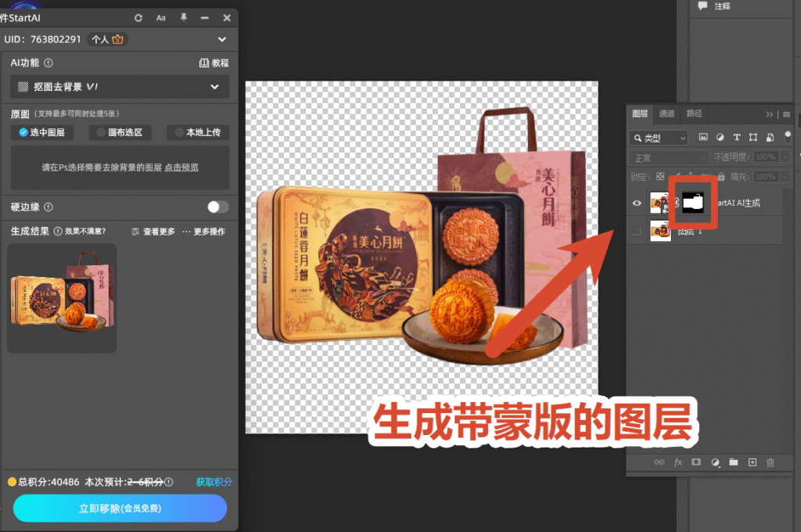The image size is (801, 532).
Task: Click the crown membership icon next to 个人
Action: coord(117,39)
